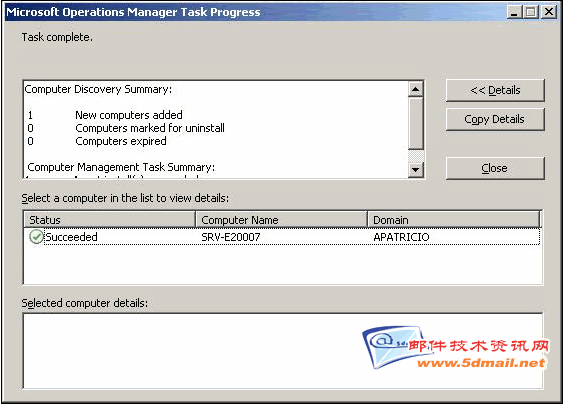Select computer SRV-E20007 in the list
563x404 pixels.
coord(231,237)
